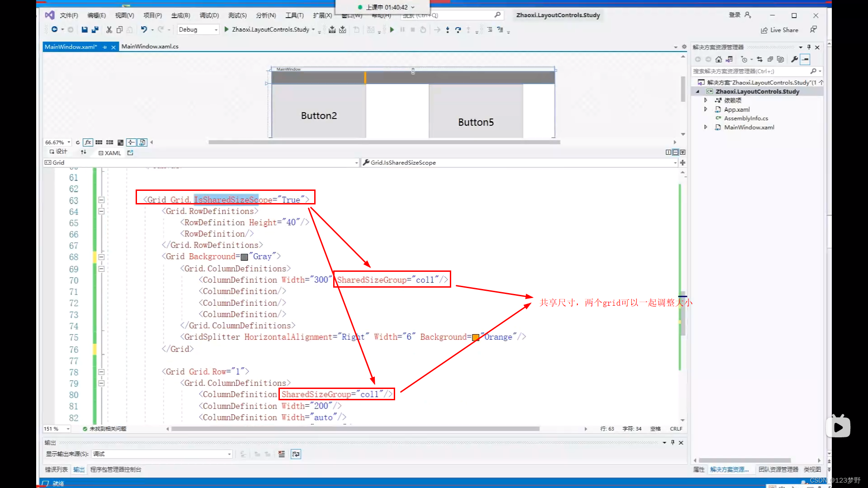Select horizontal split layout icon

pyautogui.click(x=675, y=152)
